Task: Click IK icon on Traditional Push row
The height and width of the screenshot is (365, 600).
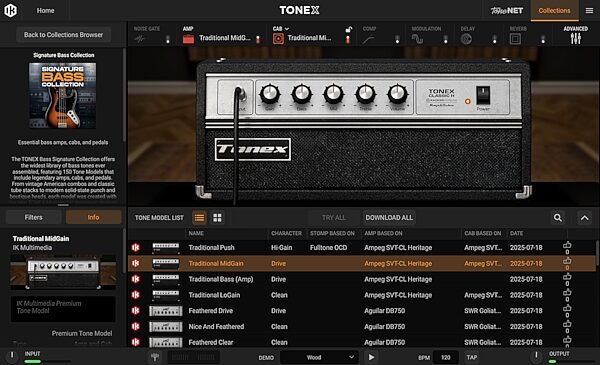Action: pyautogui.click(x=135, y=248)
